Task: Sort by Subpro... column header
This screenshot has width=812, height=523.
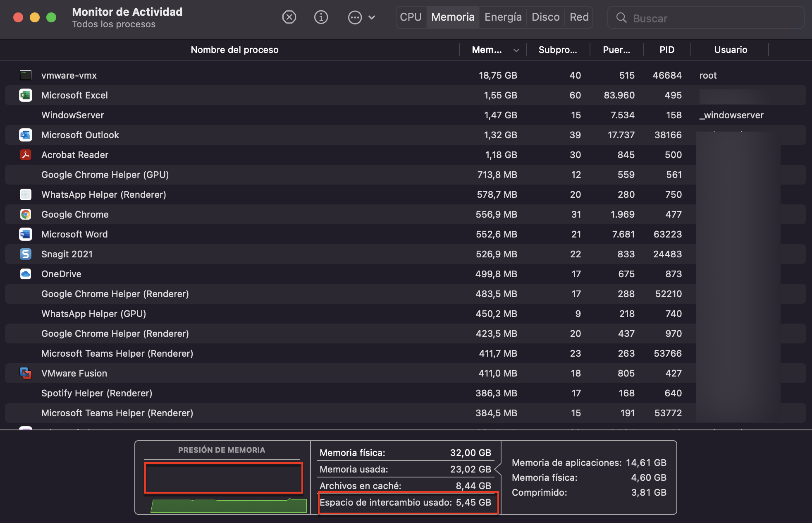Action: 558,50
